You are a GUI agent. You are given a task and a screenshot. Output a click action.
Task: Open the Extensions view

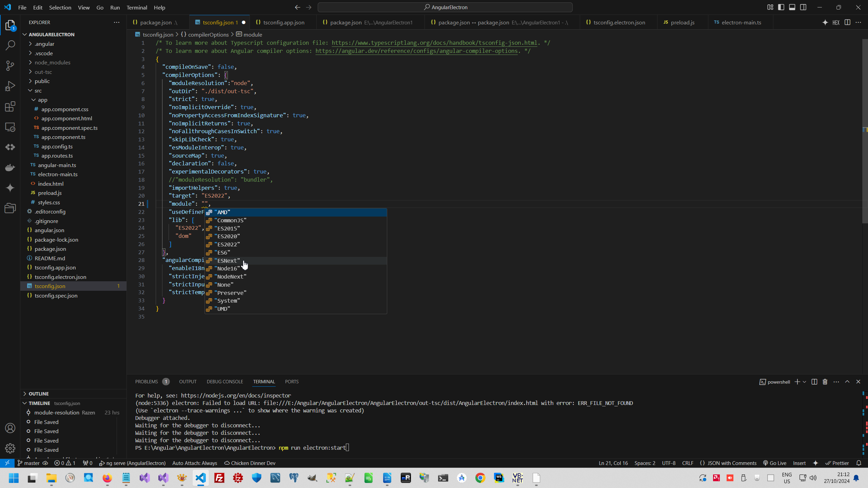pyautogui.click(x=10, y=107)
